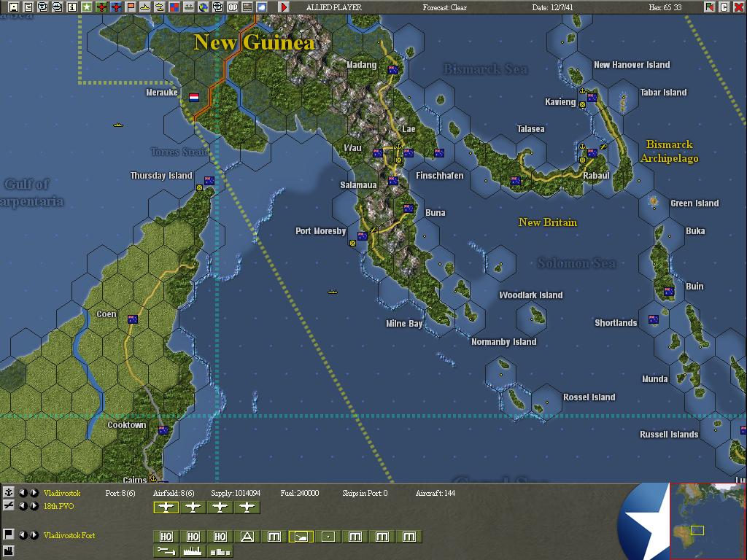Click the Buna base flag
Viewport: 747px width, 560px height.
(409, 208)
